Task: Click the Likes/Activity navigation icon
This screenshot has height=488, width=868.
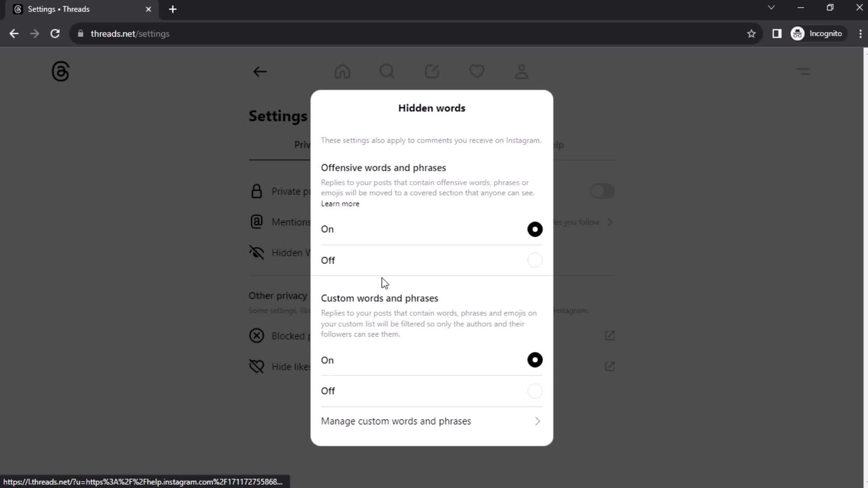Action: click(x=477, y=71)
